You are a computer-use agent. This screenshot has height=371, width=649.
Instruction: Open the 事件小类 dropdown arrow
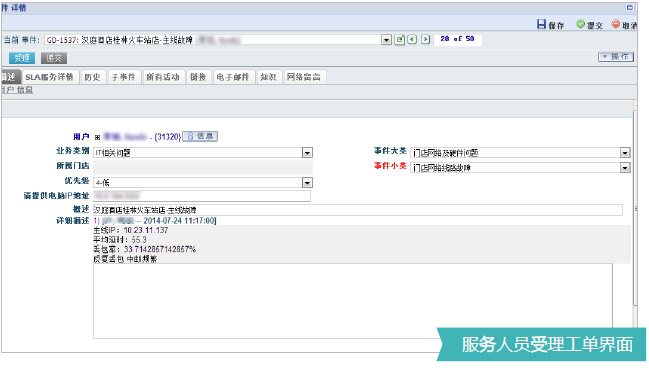coord(625,168)
